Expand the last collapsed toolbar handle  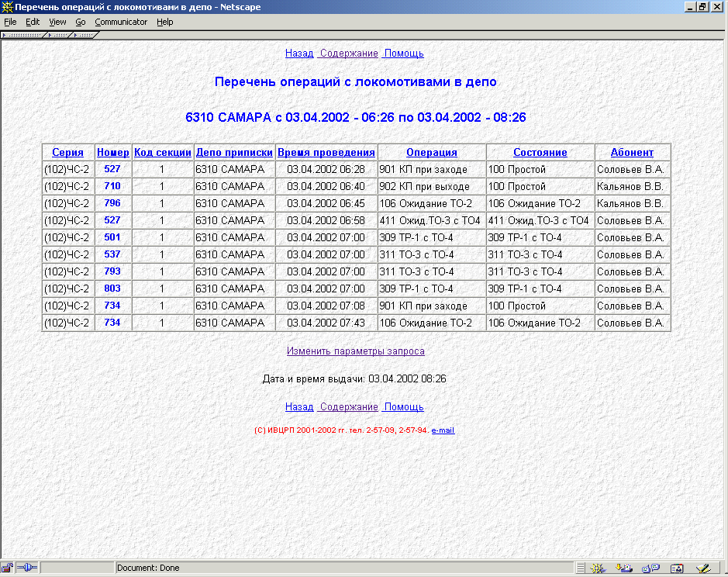(x=86, y=35)
